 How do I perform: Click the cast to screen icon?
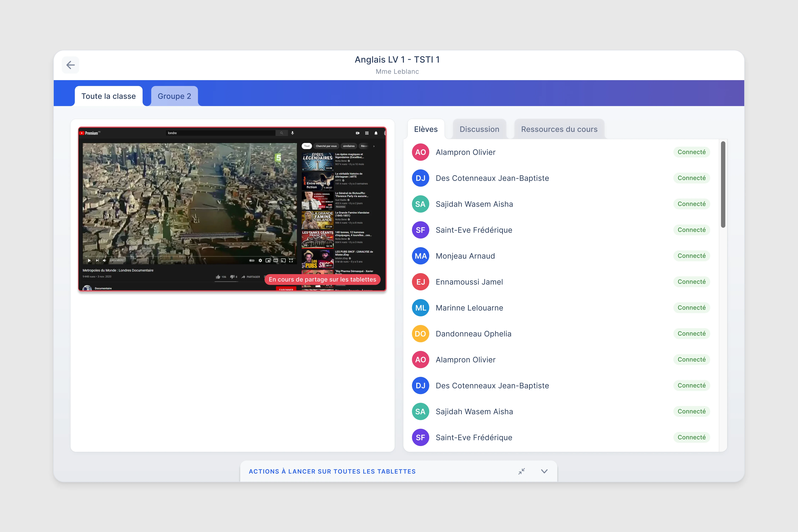(283, 261)
